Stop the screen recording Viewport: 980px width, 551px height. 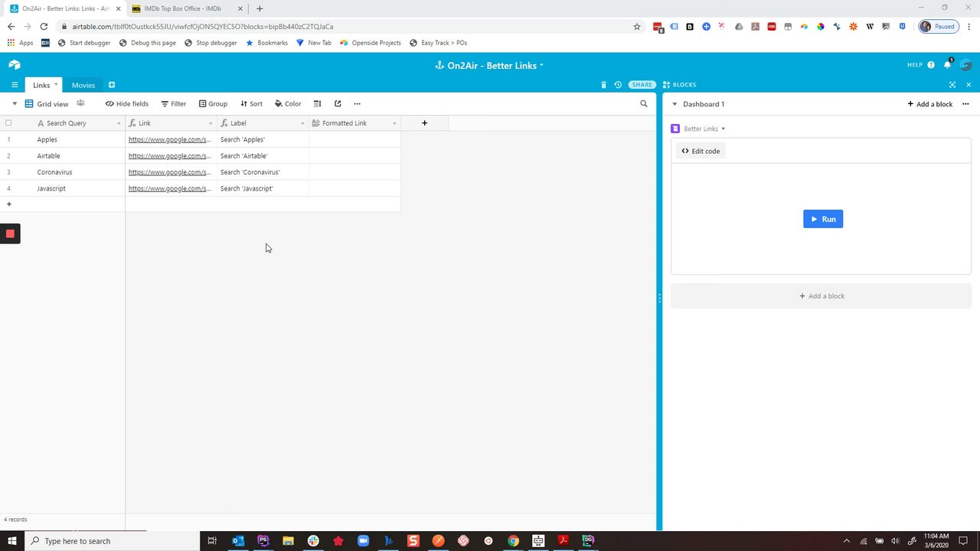pyautogui.click(x=10, y=234)
